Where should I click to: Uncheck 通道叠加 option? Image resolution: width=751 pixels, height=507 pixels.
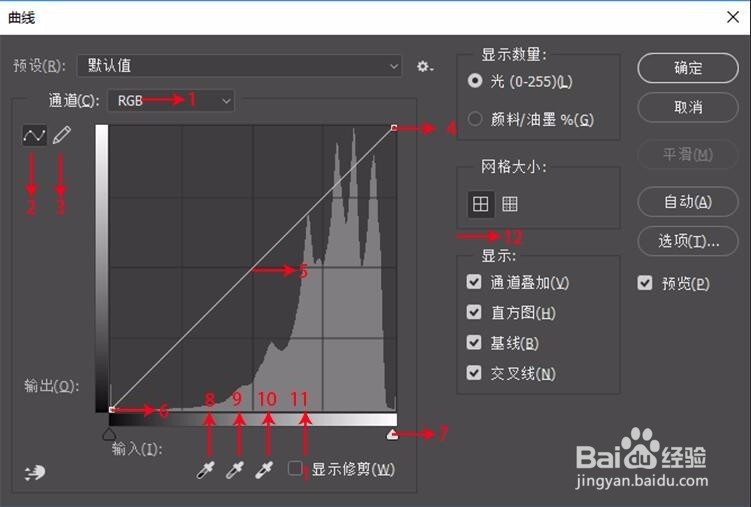coord(474,282)
